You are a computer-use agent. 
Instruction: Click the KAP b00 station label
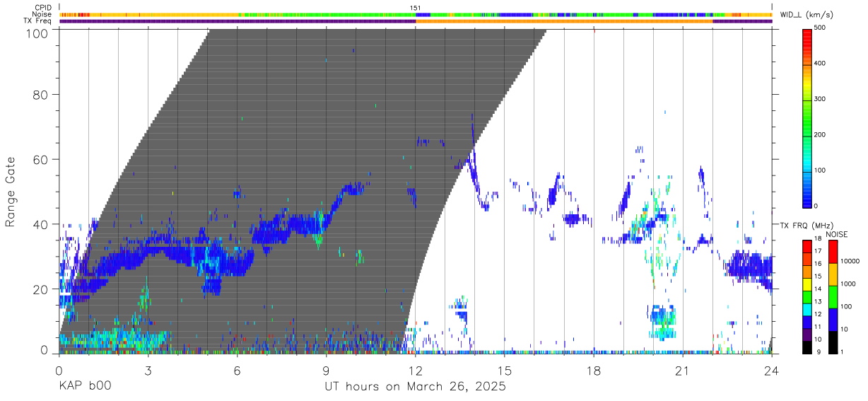tap(85, 386)
